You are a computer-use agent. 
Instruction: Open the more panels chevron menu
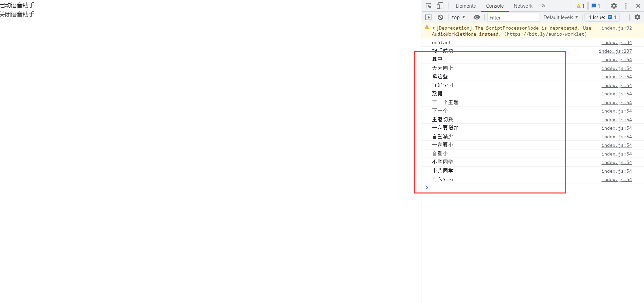click(543, 6)
